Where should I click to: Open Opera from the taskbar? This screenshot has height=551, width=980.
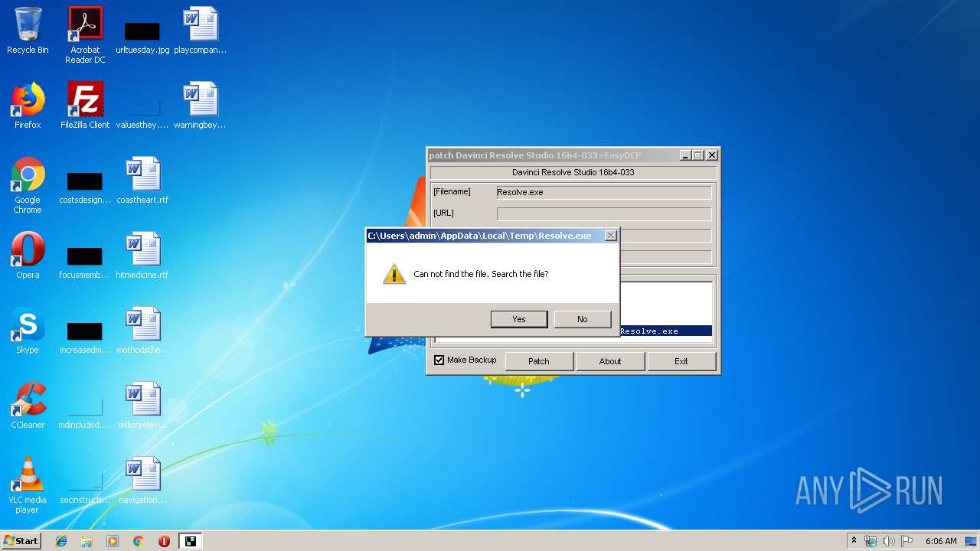coord(164,541)
